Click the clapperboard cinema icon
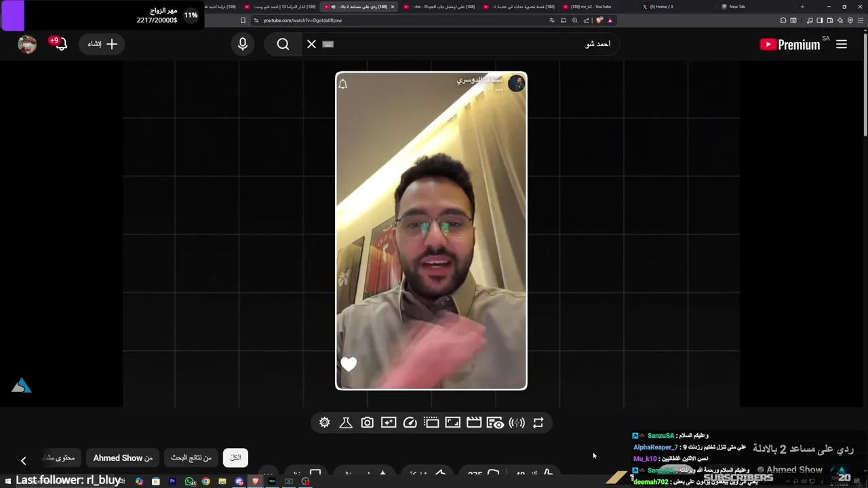This screenshot has height=488, width=868. (474, 423)
